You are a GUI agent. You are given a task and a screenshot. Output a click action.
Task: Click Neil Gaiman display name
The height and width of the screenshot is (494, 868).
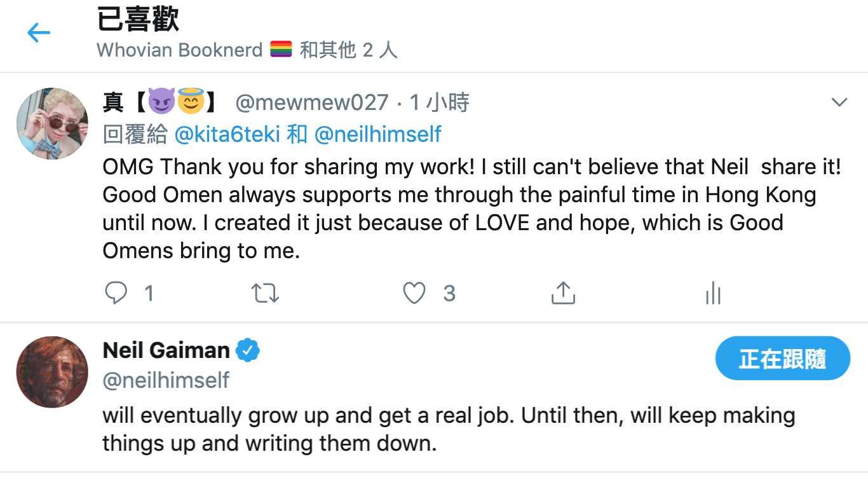click(x=166, y=350)
